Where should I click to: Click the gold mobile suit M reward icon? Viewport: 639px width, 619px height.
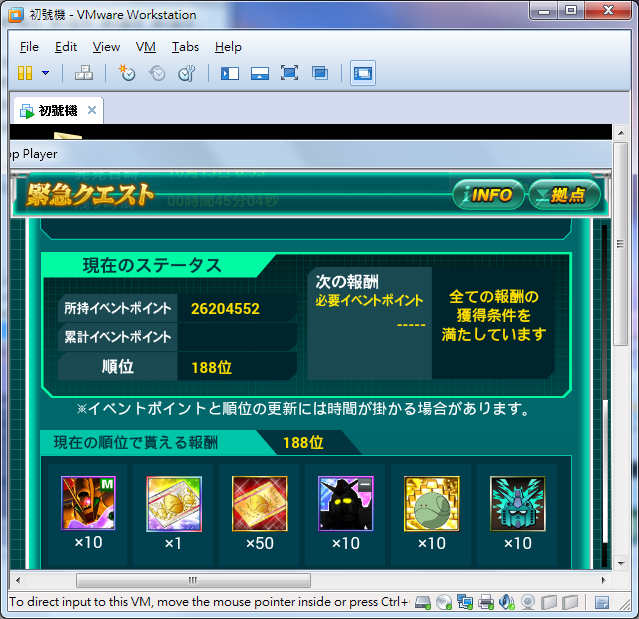click(88, 503)
